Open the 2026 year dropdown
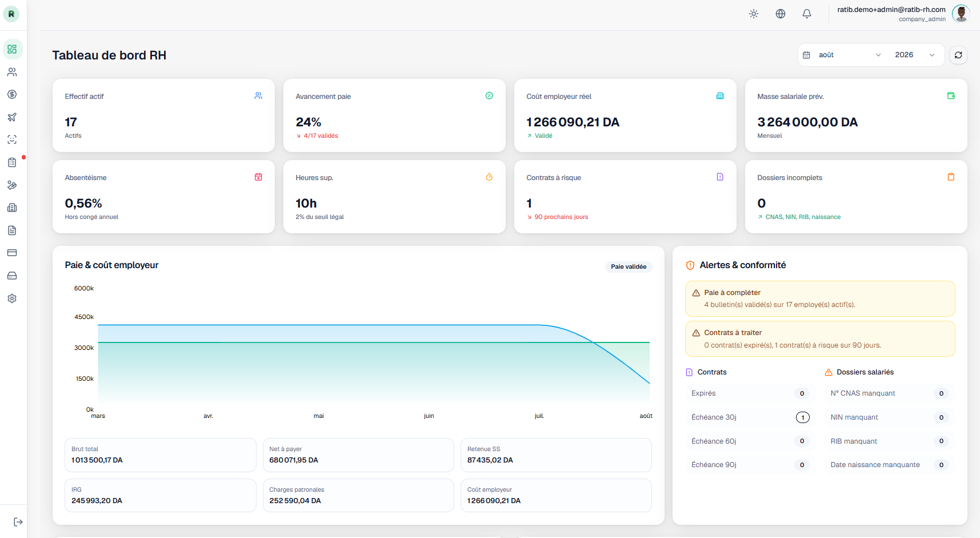The width and height of the screenshot is (980, 538). [x=914, y=55]
